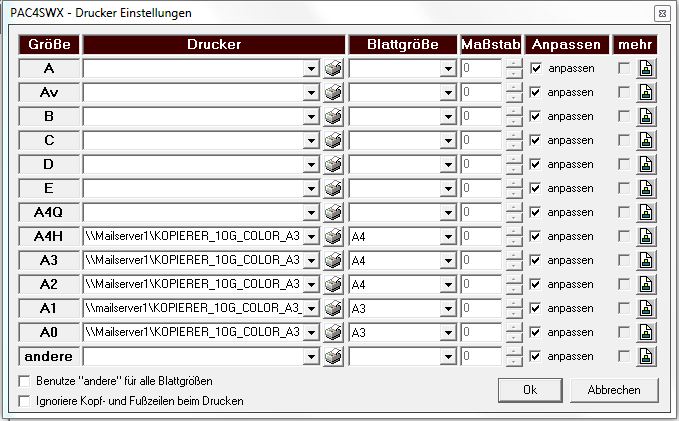
Task: Open the mehr page icon for row D
Action: (x=646, y=164)
